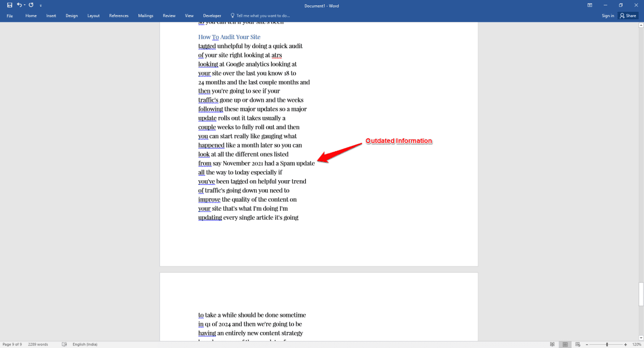The height and width of the screenshot is (348, 644).
Task: Open zoom dialog via 120% label
Action: (636, 344)
